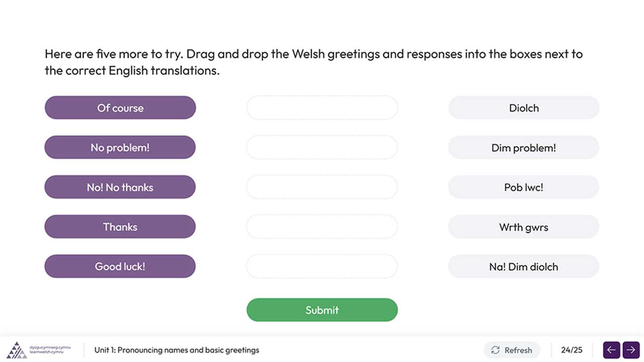Click drop box next to No! No thanks
Screen dimensions: 644x362
[322, 187]
